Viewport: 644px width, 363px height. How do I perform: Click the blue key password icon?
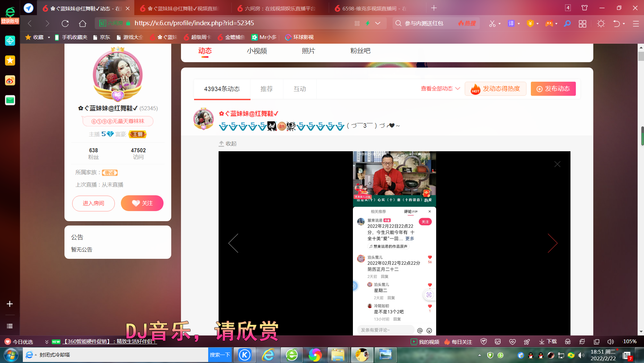567,23
